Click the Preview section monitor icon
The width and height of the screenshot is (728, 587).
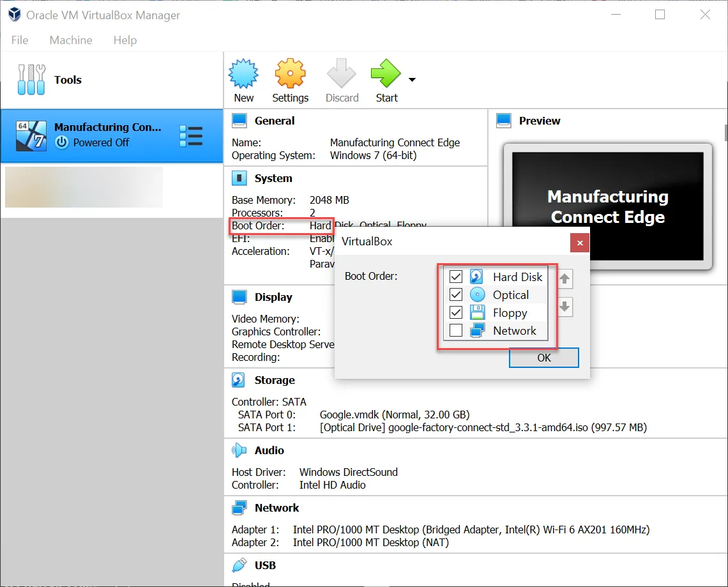pyautogui.click(x=504, y=121)
